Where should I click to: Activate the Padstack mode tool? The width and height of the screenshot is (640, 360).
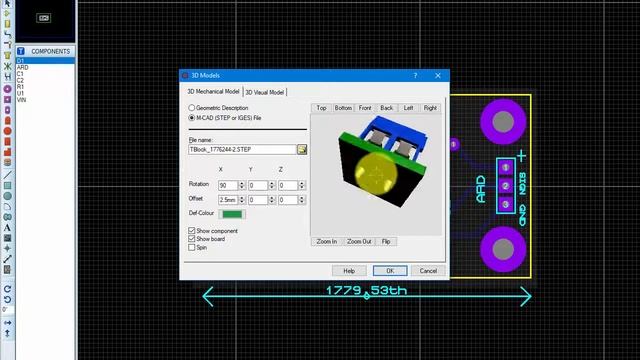(7, 162)
